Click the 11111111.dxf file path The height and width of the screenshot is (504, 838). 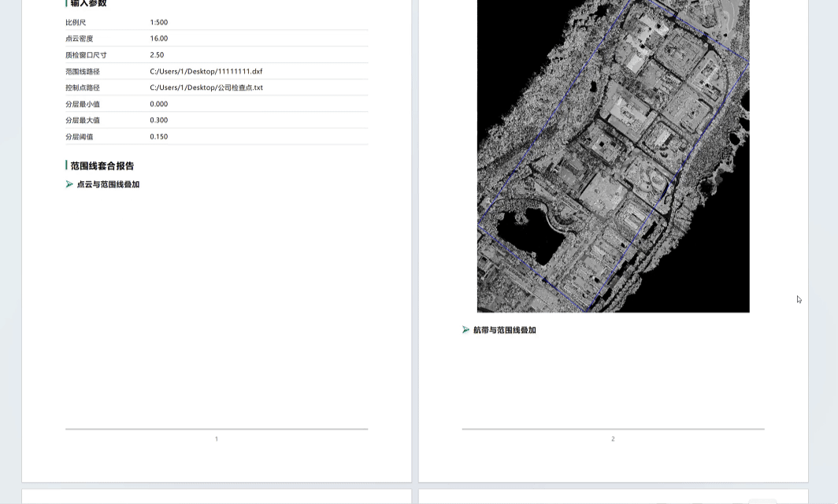pyautogui.click(x=206, y=72)
